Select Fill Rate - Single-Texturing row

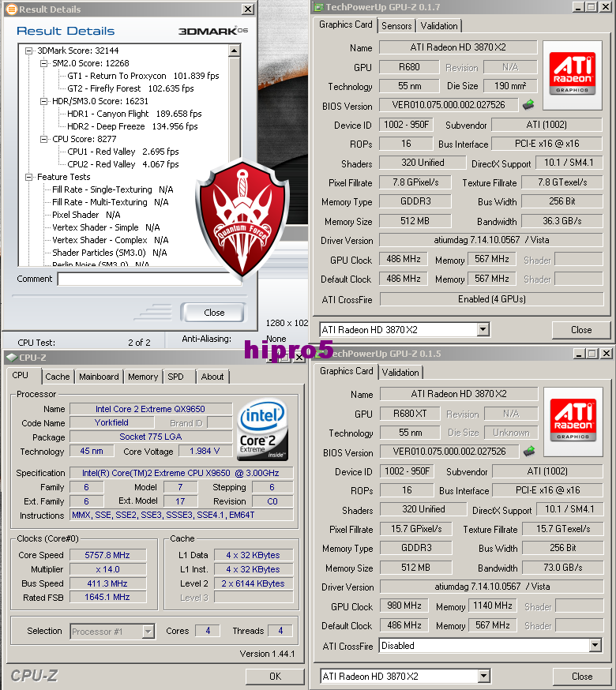coord(113,189)
